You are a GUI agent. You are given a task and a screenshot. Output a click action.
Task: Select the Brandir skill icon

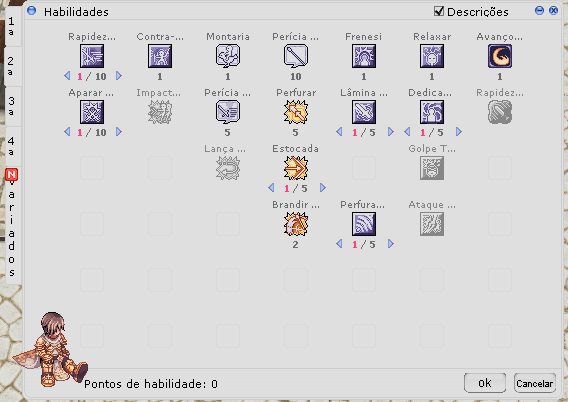click(x=296, y=224)
